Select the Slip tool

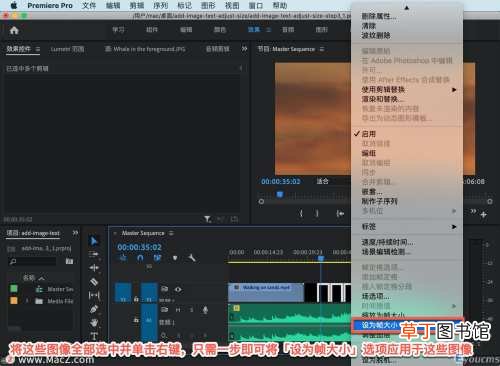pyautogui.click(x=94, y=295)
